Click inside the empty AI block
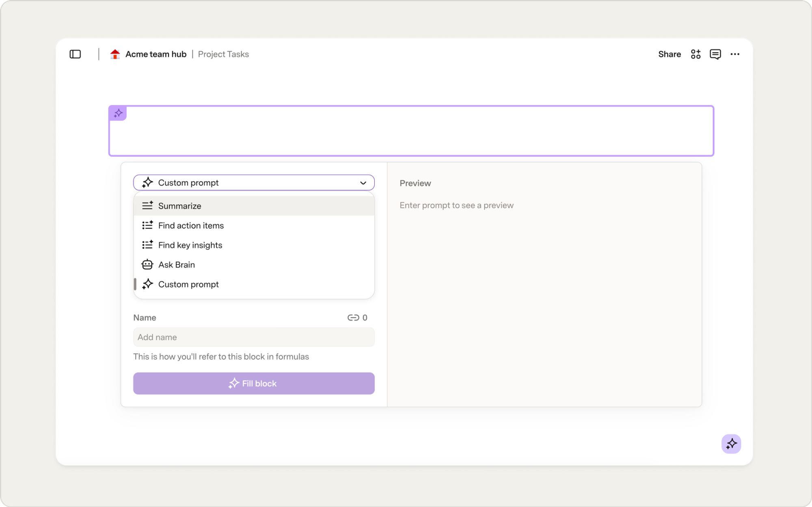 [411, 131]
